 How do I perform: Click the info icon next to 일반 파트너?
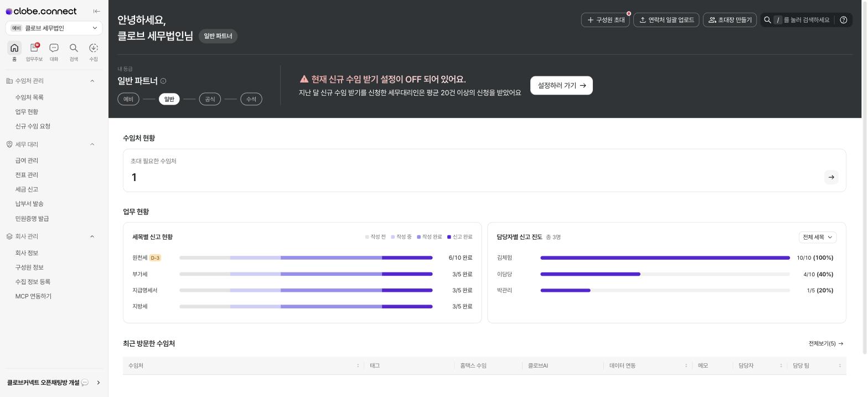click(163, 81)
